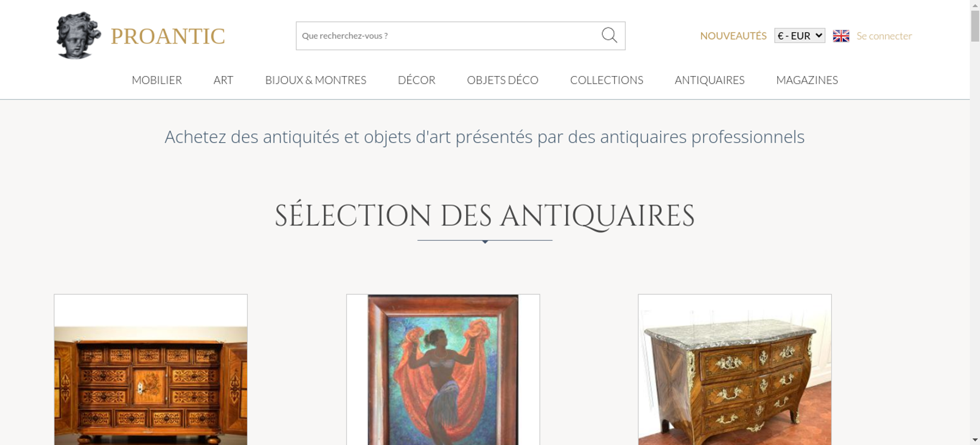980x445 pixels.
Task: Open the marble-top commode thumbnail
Action: tap(735, 370)
